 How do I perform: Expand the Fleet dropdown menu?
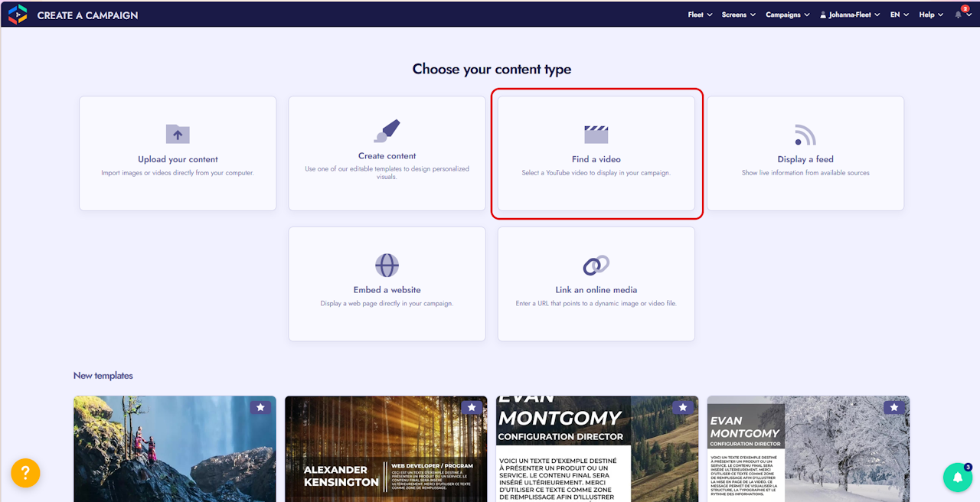(x=700, y=15)
